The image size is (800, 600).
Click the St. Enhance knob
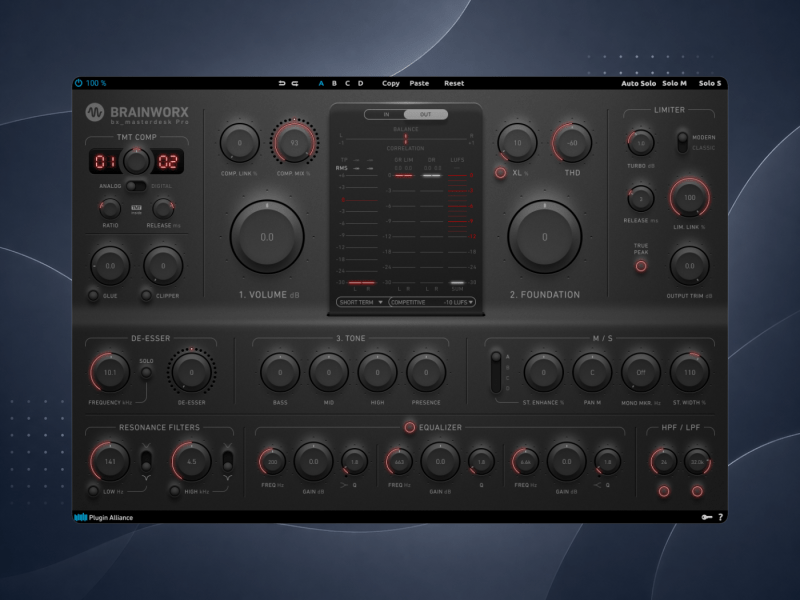pyautogui.click(x=543, y=372)
